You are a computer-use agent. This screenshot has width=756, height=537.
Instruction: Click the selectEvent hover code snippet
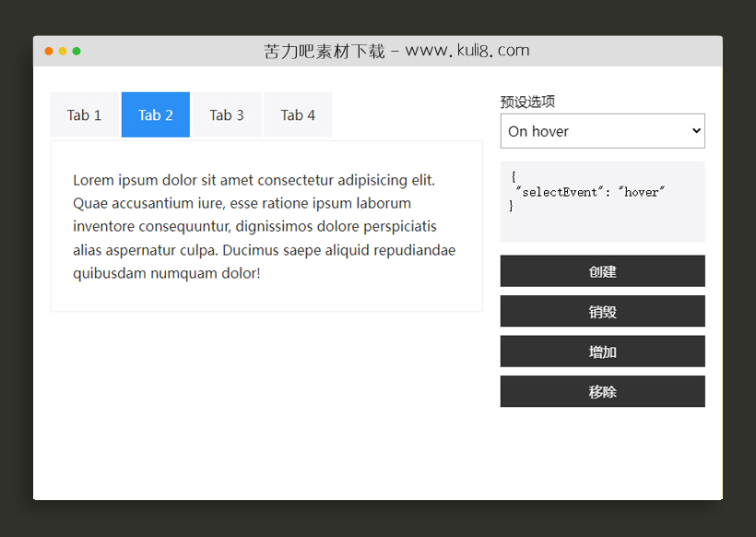click(x=590, y=192)
